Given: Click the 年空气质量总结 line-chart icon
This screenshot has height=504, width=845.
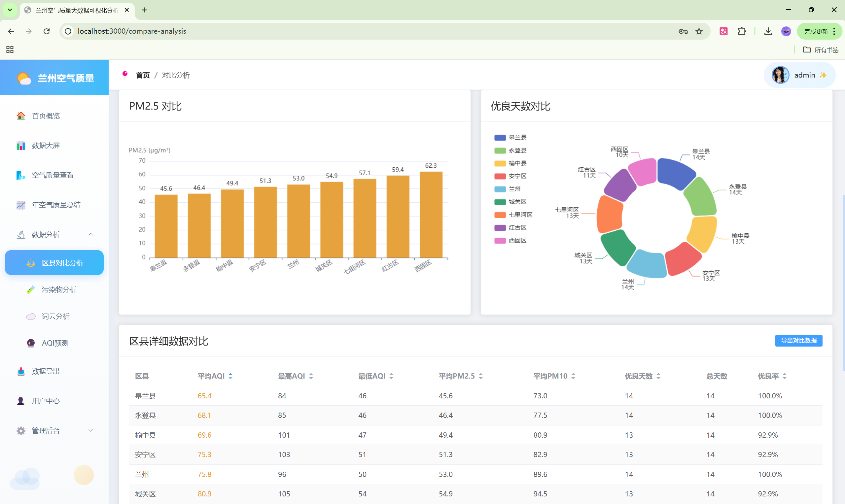Looking at the screenshot, I should coord(21,205).
